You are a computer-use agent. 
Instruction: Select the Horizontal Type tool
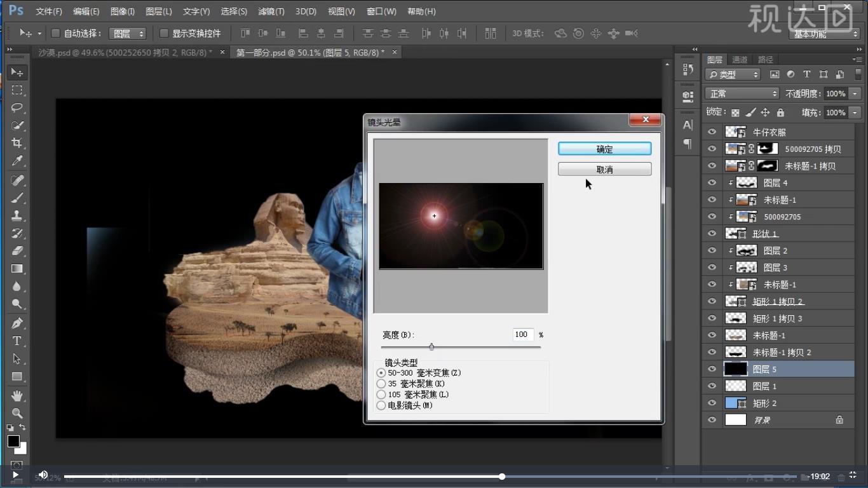pos(17,341)
